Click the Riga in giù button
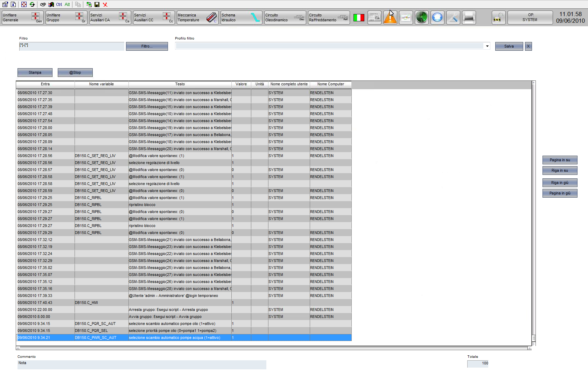The height and width of the screenshot is (376, 588). tap(560, 183)
